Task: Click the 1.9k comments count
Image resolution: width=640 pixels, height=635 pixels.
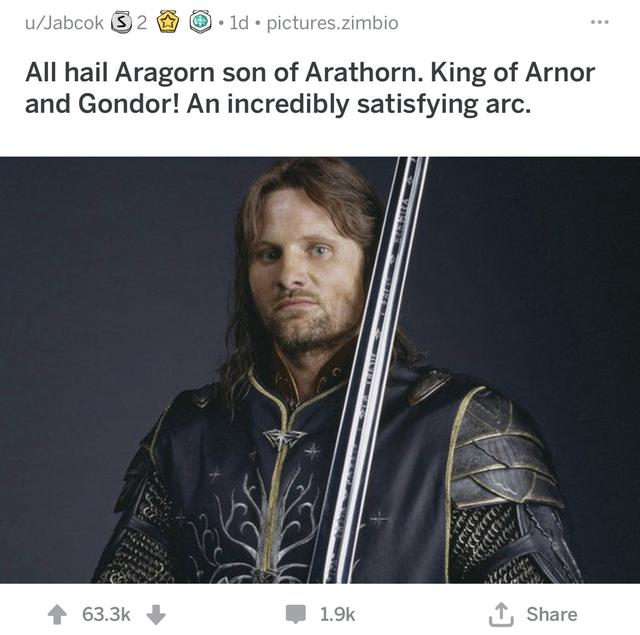Action: coord(337,614)
